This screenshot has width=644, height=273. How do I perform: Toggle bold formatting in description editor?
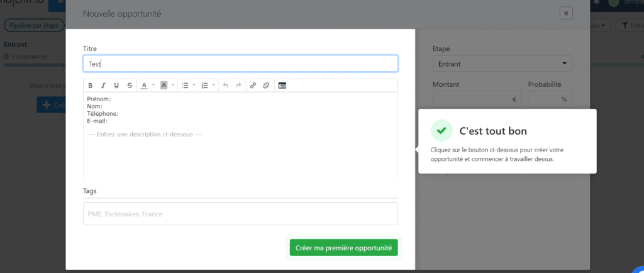click(x=91, y=86)
